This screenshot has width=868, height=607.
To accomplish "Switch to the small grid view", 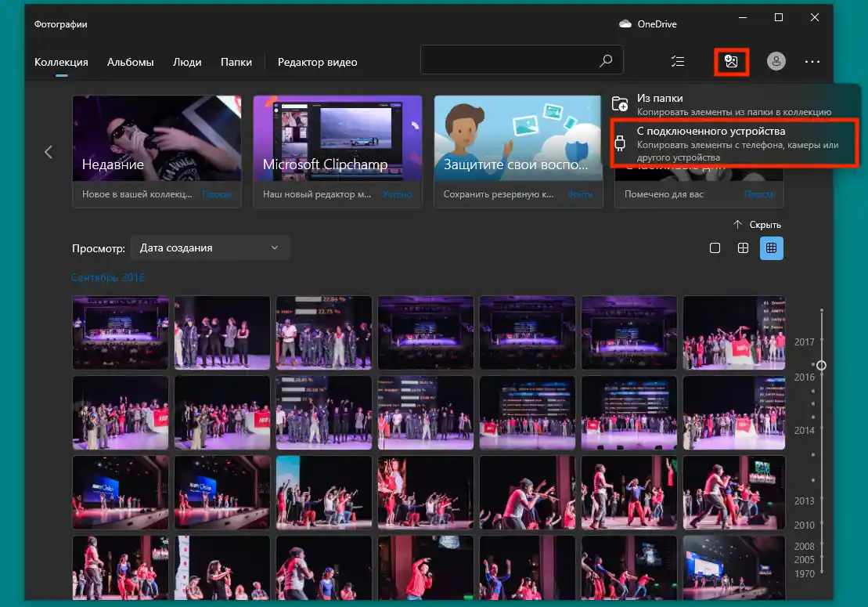I will (x=771, y=248).
